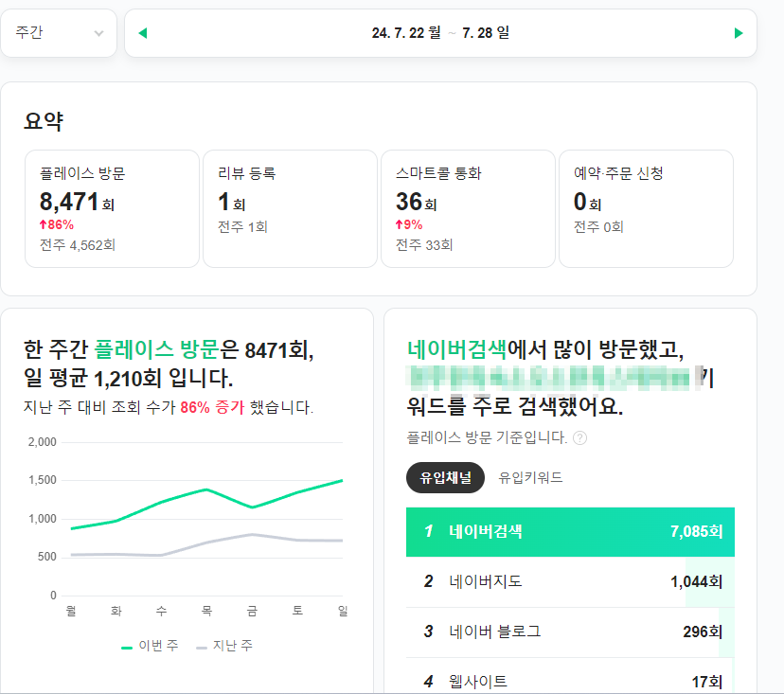This screenshot has width=784, height=694.
Task: Select the 네이버검색 channel row
Action: tap(571, 532)
